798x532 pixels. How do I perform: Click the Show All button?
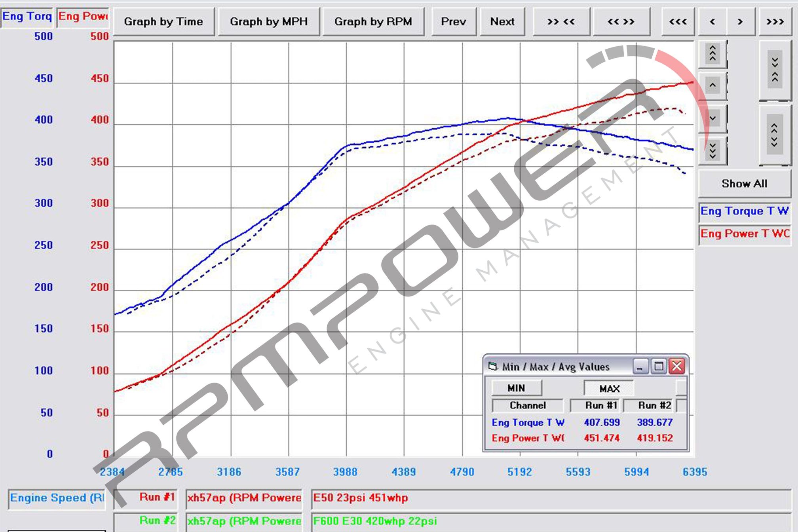click(x=745, y=184)
